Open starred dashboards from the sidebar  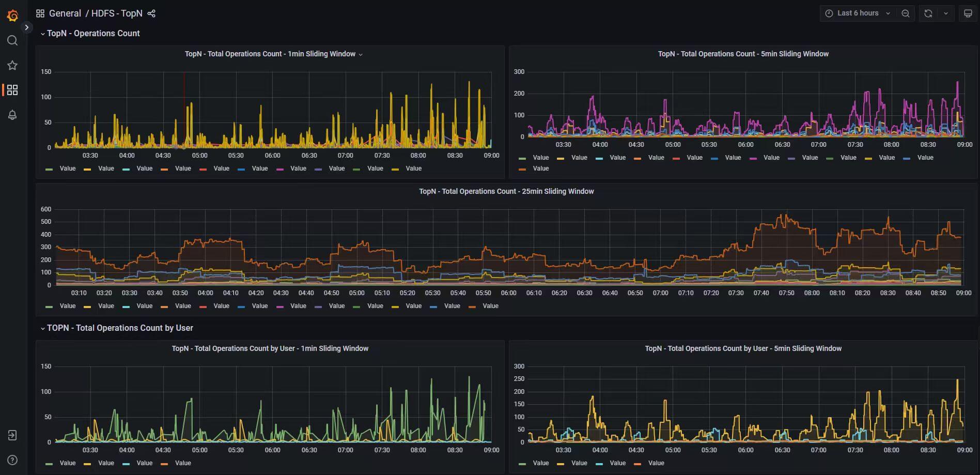[x=12, y=65]
